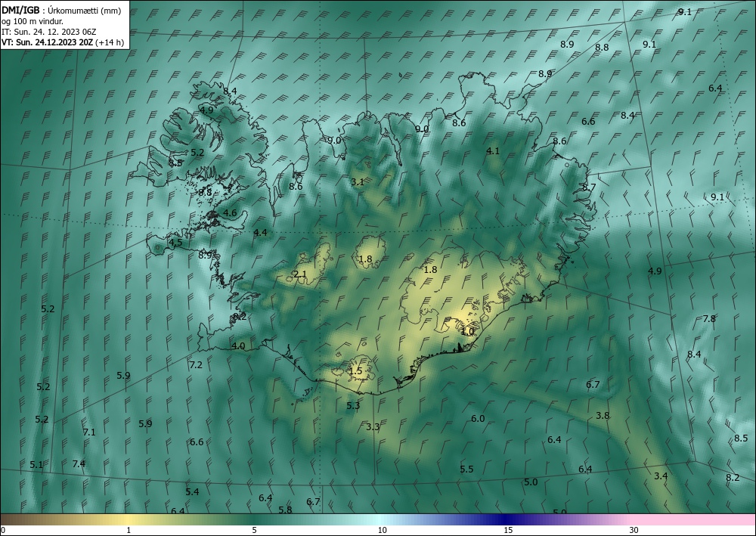
Task: Click the '5.8' value at the bottom edge
Action: pos(286,510)
